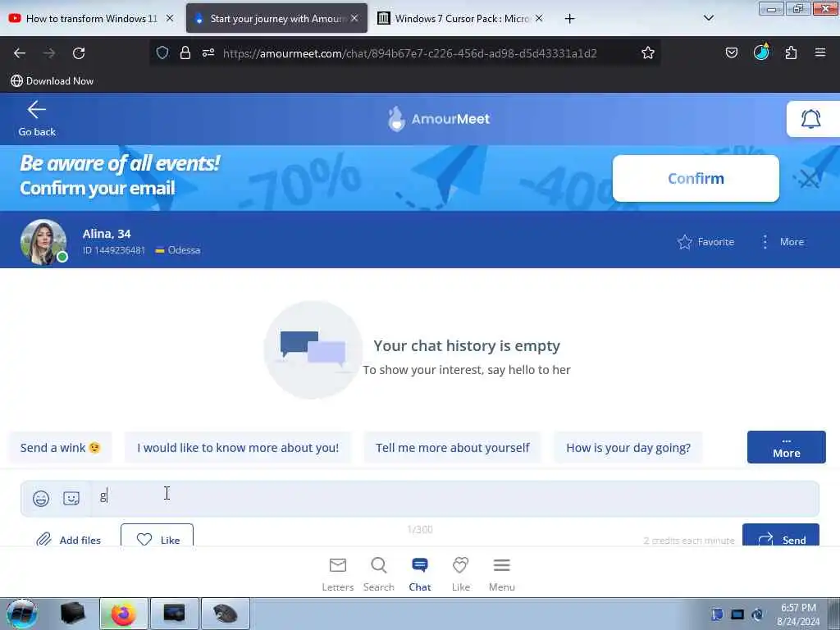This screenshot has width=840, height=630.
Task: Open the Chat tab in bottom navigation
Action: point(419,574)
